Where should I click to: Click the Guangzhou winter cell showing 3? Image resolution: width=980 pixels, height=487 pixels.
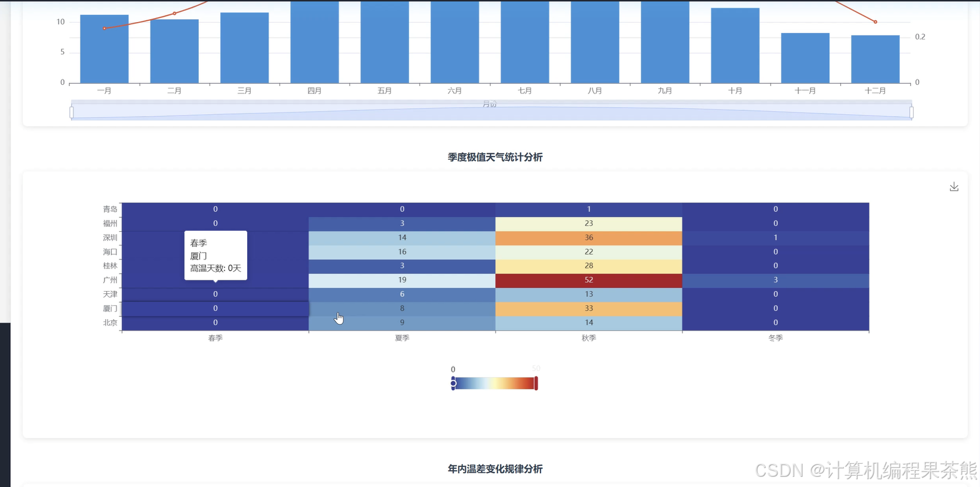click(x=776, y=280)
